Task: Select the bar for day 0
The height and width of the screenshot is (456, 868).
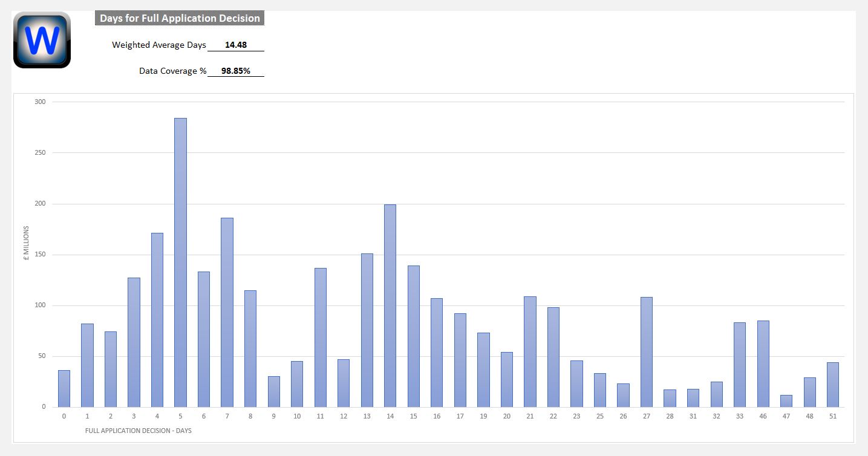Action: 64,389
